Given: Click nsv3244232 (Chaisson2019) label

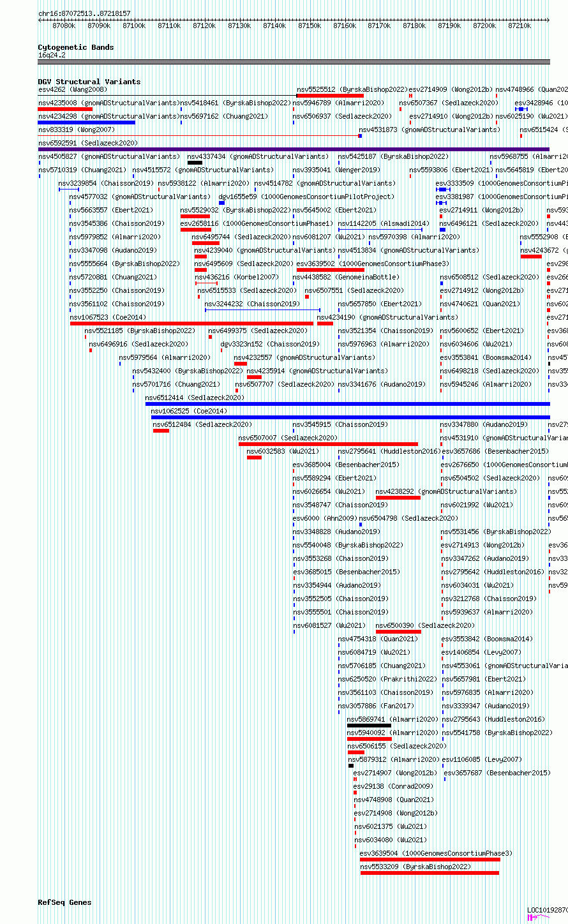Looking at the screenshot, I should click(x=251, y=304).
